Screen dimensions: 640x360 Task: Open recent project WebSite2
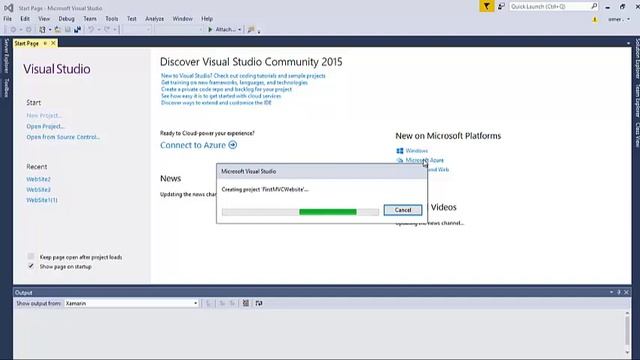coord(38,179)
